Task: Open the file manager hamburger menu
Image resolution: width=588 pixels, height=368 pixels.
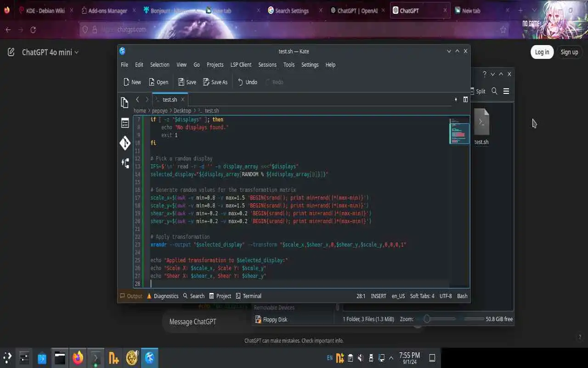Action: (x=506, y=91)
